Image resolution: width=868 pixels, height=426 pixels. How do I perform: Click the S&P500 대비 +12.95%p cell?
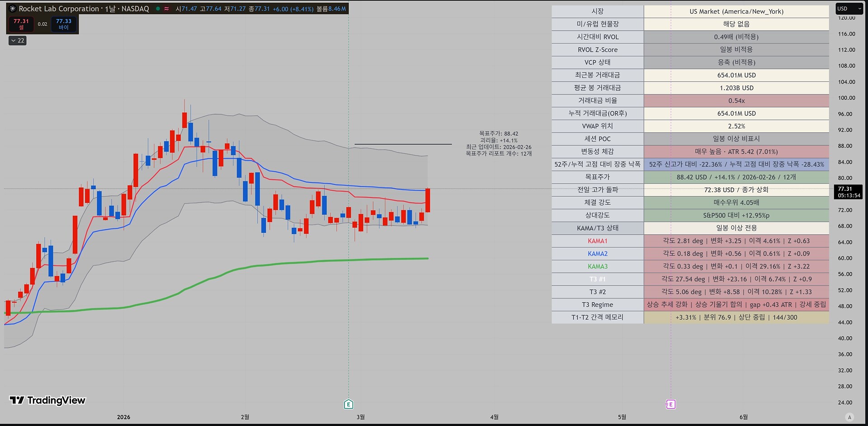[736, 215]
